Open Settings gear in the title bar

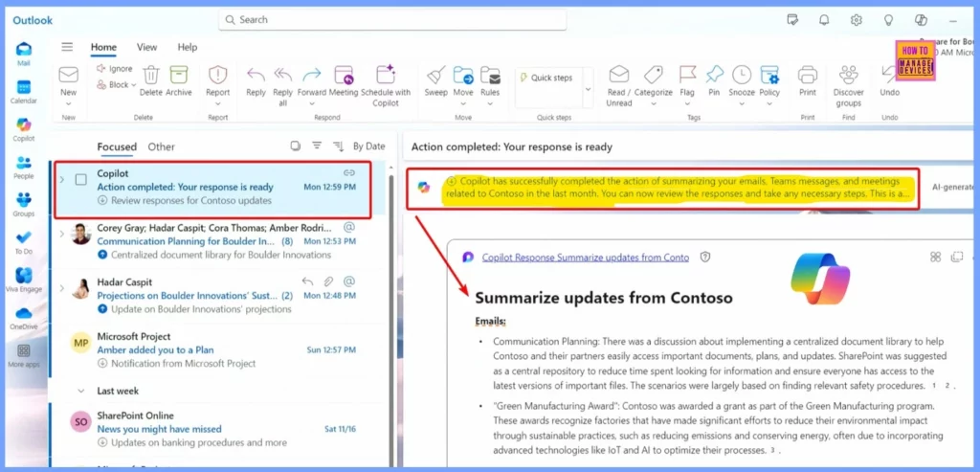pyautogui.click(x=857, y=20)
